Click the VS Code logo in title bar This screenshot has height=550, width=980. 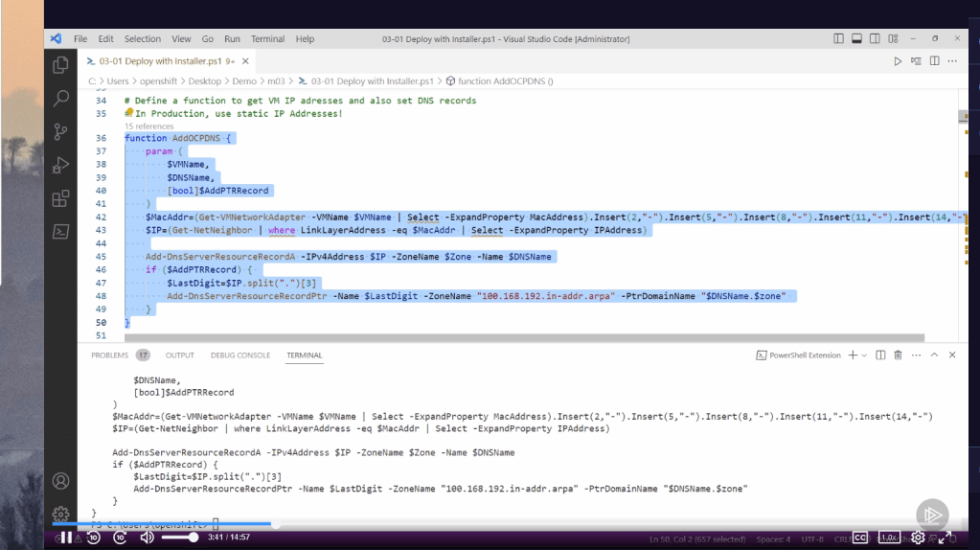(x=57, y=38)
